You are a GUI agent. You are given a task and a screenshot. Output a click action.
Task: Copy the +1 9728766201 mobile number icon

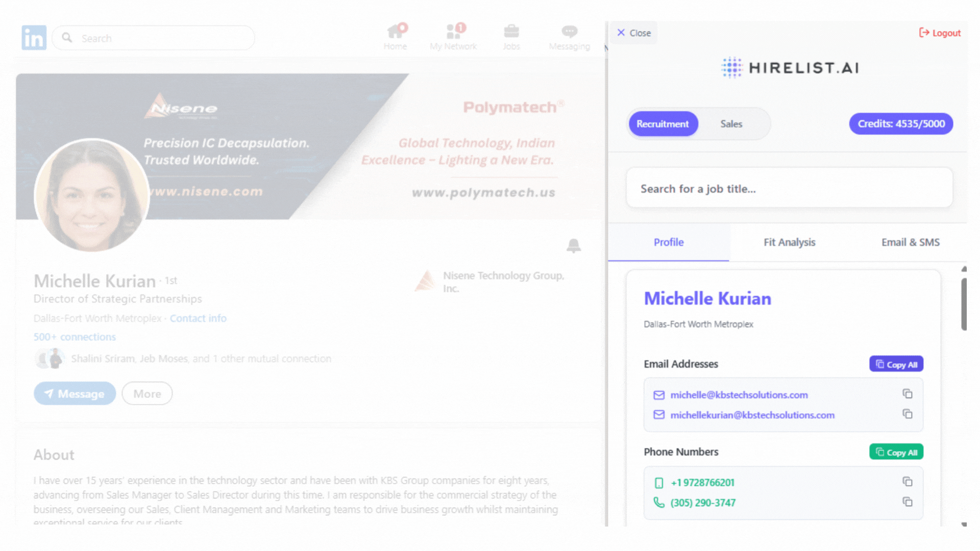click(x=907, y=482)
